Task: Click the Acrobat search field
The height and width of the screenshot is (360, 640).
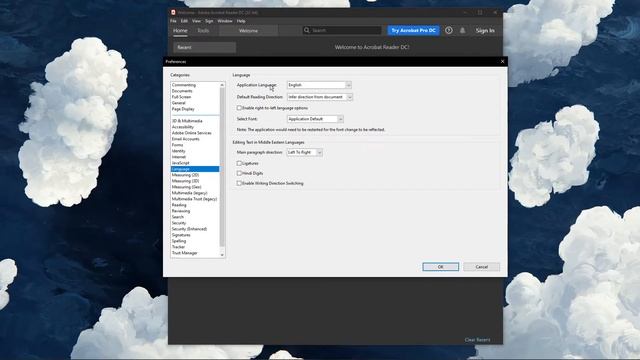Action: pyautogui.click(x=342, y=30)
